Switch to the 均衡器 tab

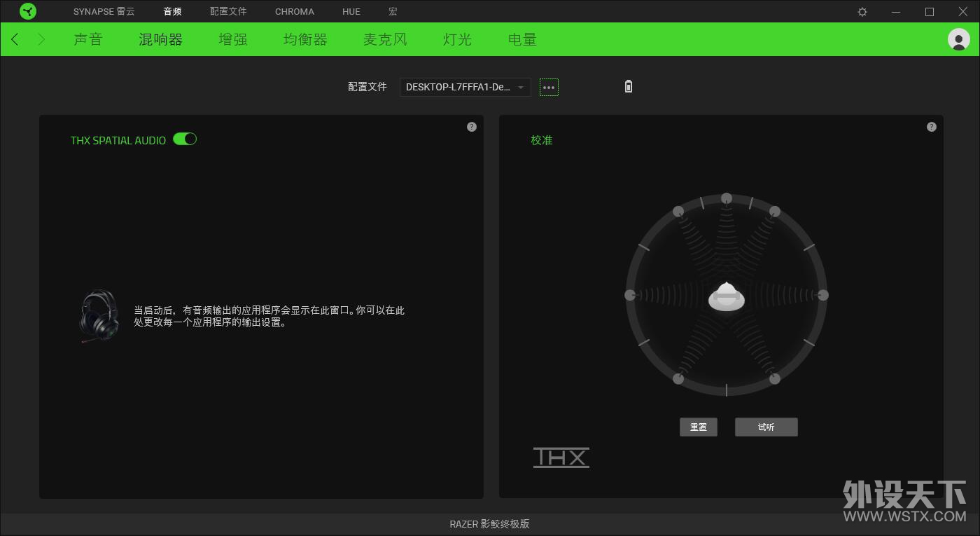pos(305,39)
